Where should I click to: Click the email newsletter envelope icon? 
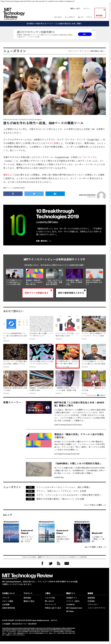pyautogui.click(x=67, y=563)
